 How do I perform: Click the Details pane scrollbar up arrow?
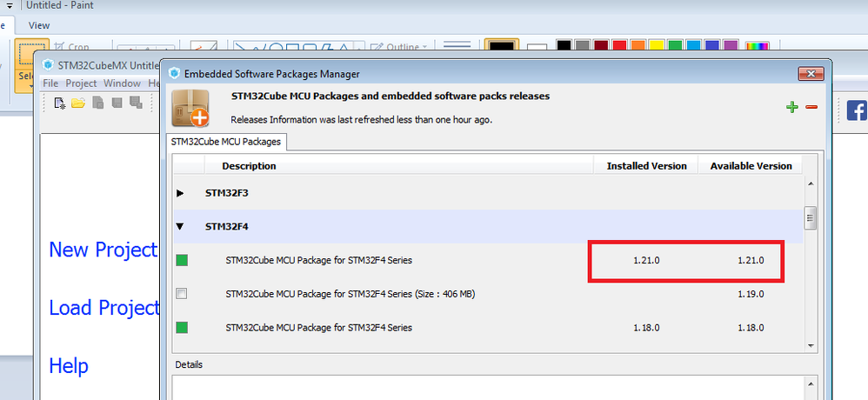[811, 384]
